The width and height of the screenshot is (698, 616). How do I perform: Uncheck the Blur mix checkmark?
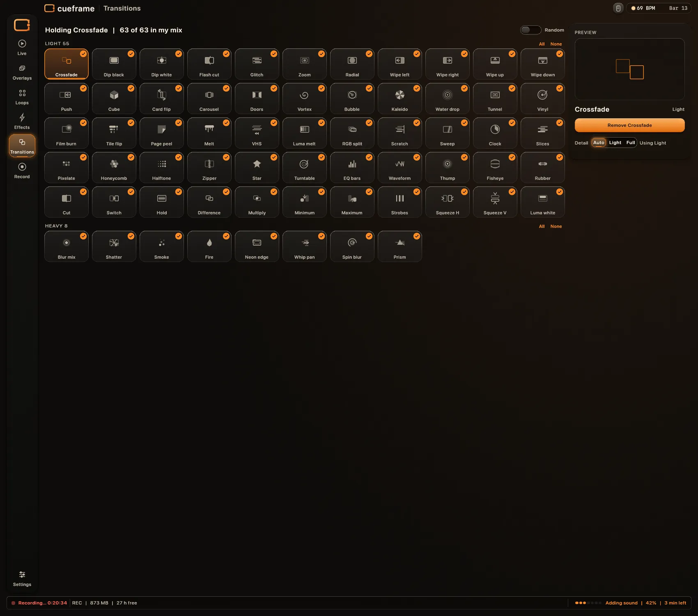83,236
